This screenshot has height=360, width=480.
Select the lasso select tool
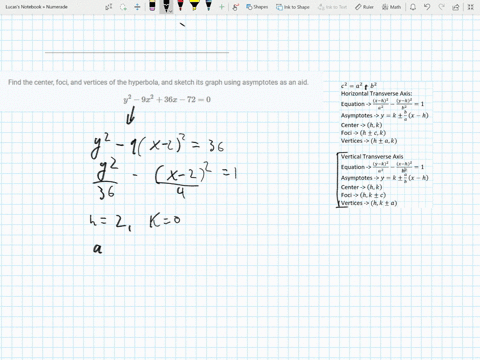(x=123, y=7)
